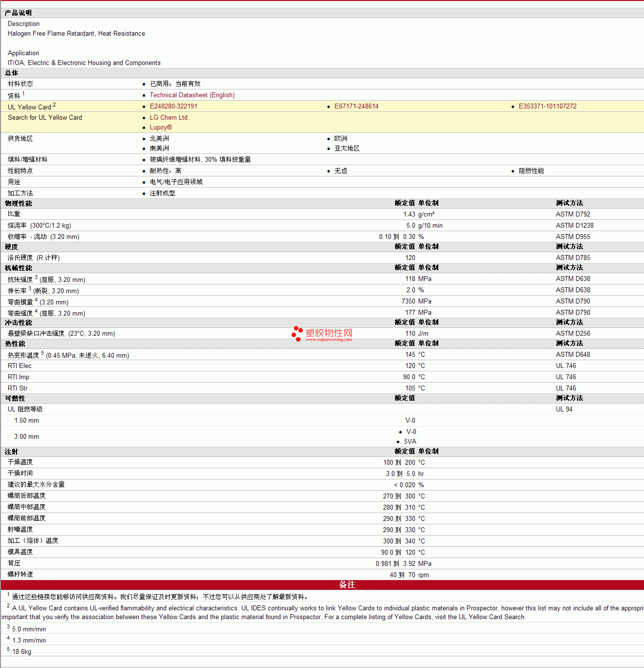Select the RTI Str row label
Image resolution: width=644 pixels, height=668 pixels.
click(18, 388)
